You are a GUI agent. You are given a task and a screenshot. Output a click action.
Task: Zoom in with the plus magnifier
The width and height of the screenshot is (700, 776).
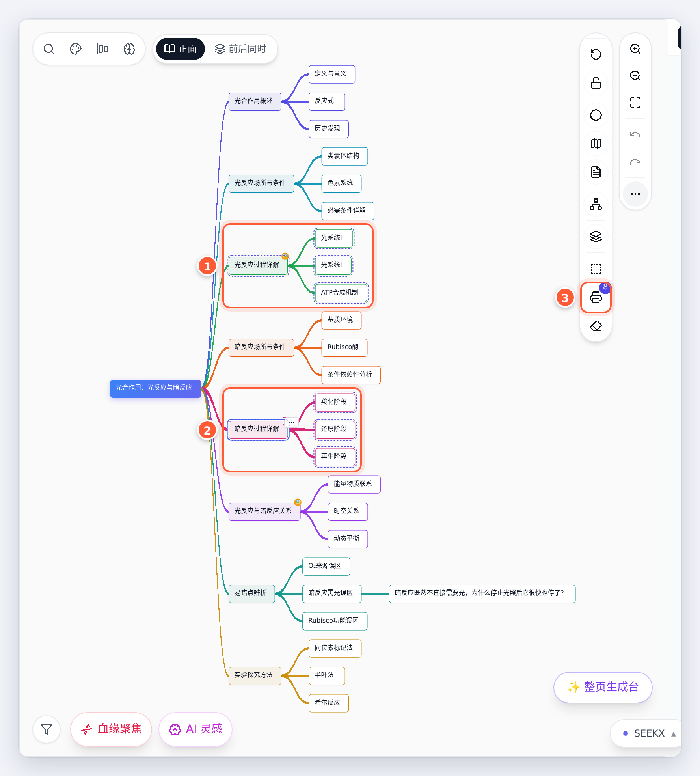click(635, 49)
